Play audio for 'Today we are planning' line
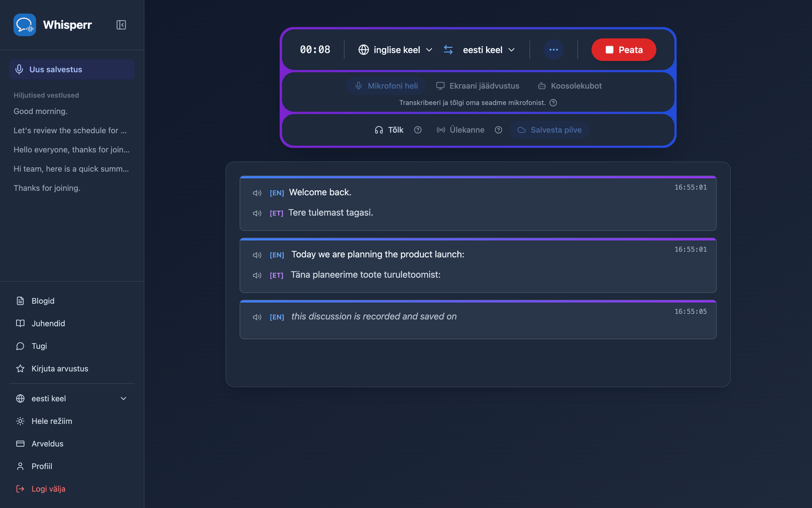This screenshot has height=508, width=812. coord(257,255)
